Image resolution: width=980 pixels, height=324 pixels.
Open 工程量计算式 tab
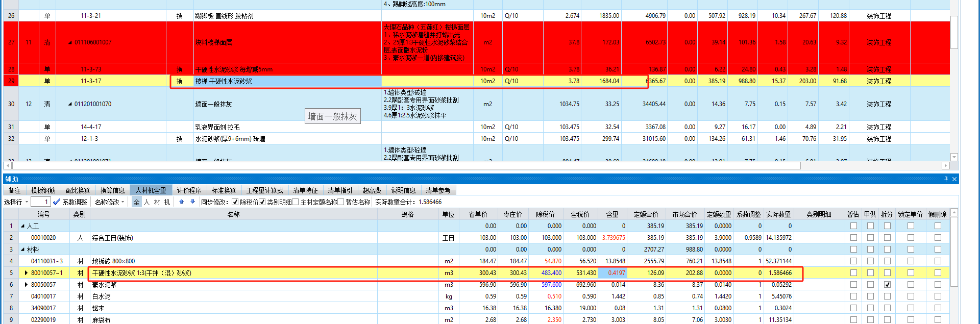pos(265,190)
